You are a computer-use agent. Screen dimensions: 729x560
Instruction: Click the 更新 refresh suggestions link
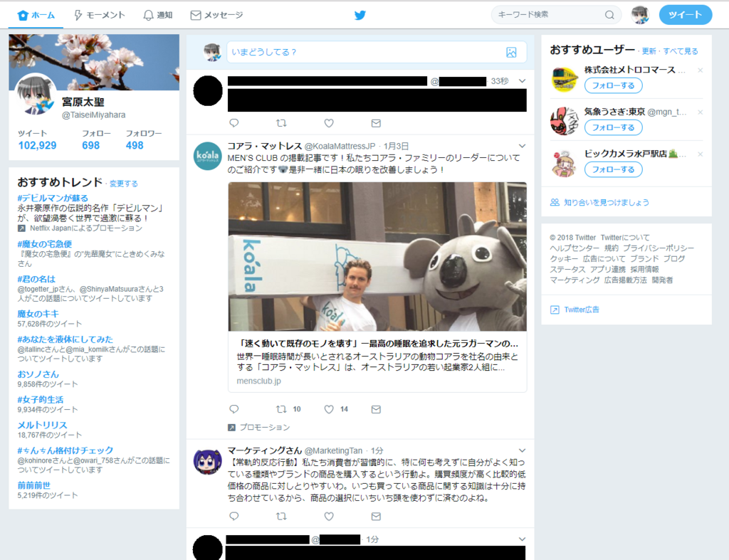pyautogui.click(x=649, y=51)
